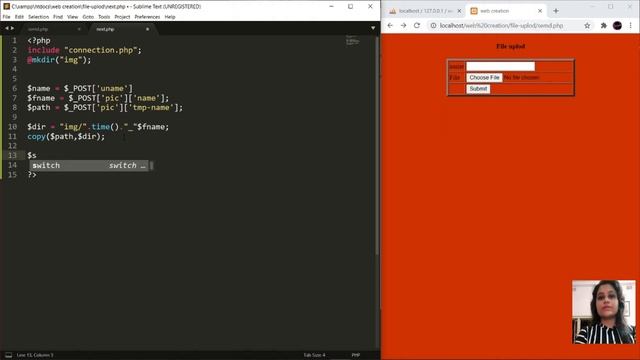This screenshot has height=360, width=640.
Task: Close the next.php editor tab
Action: (x=147, y=29)
